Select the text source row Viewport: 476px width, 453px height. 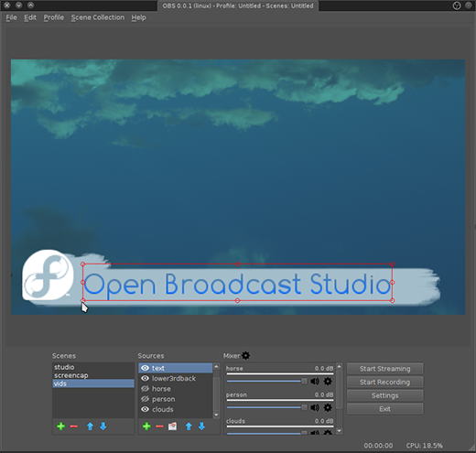coord(176,368)
